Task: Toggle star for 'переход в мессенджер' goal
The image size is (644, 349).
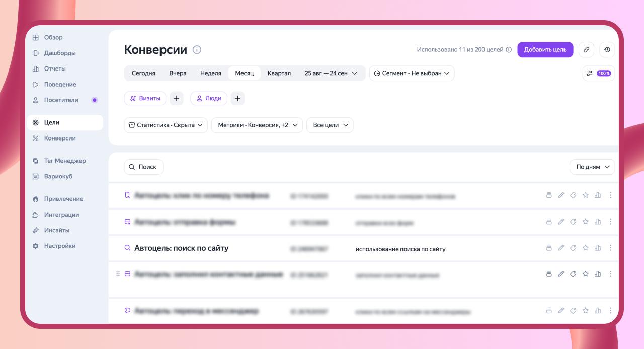Action: 585,311
